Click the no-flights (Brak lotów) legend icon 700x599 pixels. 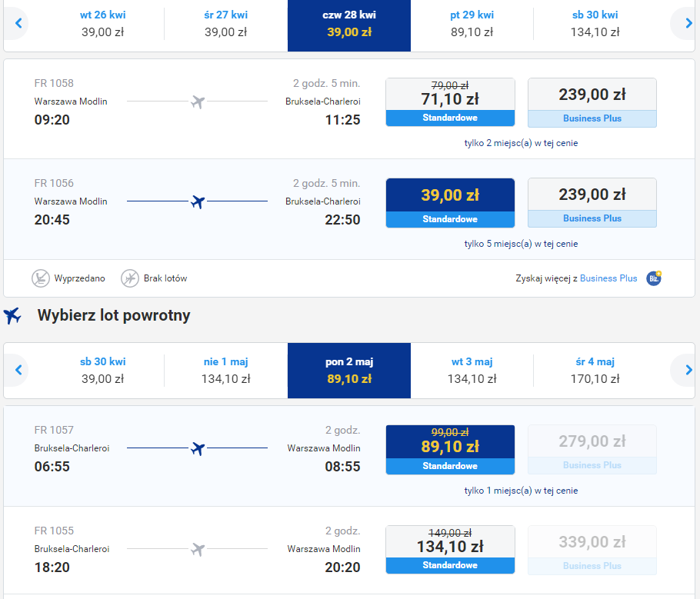[130, 278]
